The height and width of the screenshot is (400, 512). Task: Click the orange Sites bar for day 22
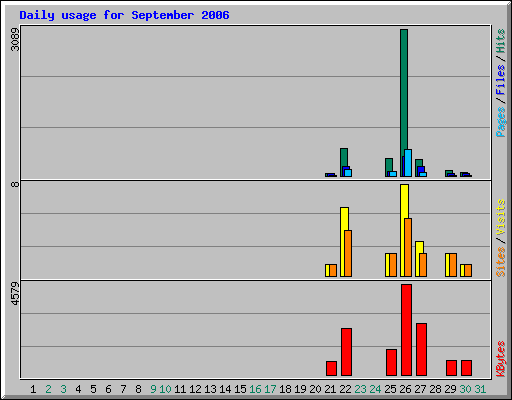coord(348,253)
